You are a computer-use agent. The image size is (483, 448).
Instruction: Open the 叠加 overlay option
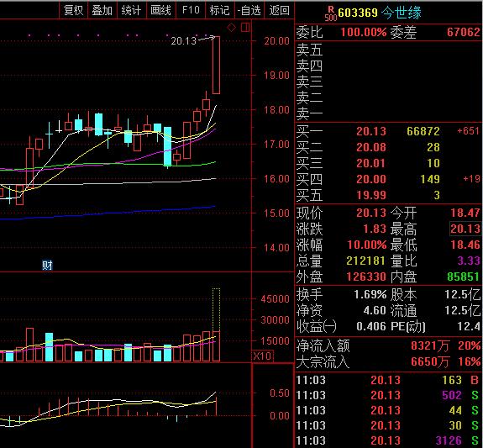(102, 10)
